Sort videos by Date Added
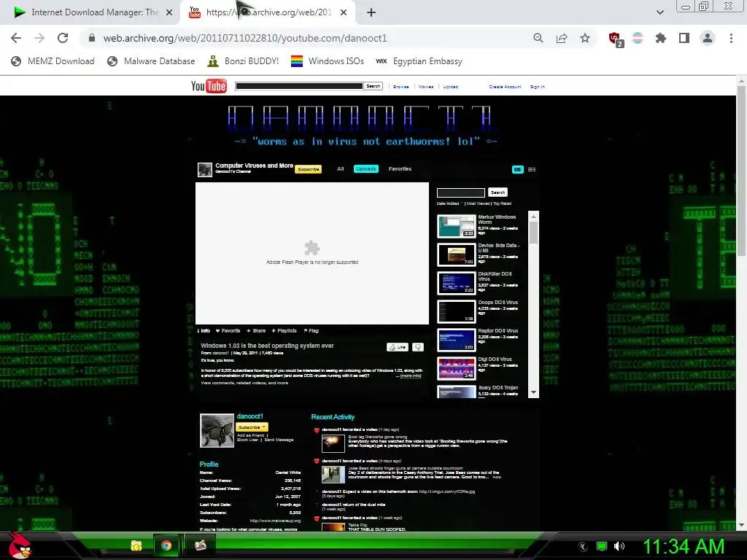This screenshot has width=747, height=560. (x=448, y=204)
